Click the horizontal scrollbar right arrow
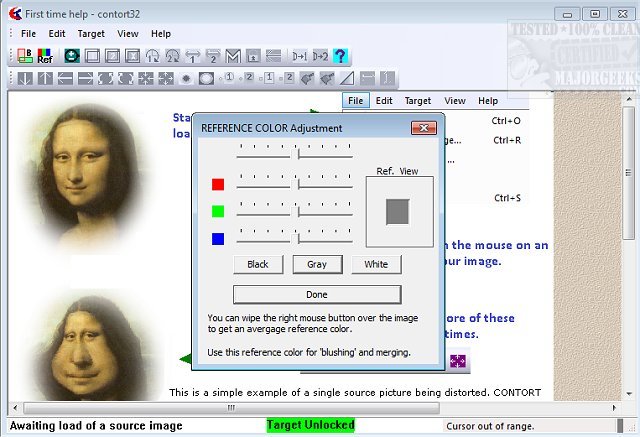Screen dimensions: 640x437 [614, 408]
